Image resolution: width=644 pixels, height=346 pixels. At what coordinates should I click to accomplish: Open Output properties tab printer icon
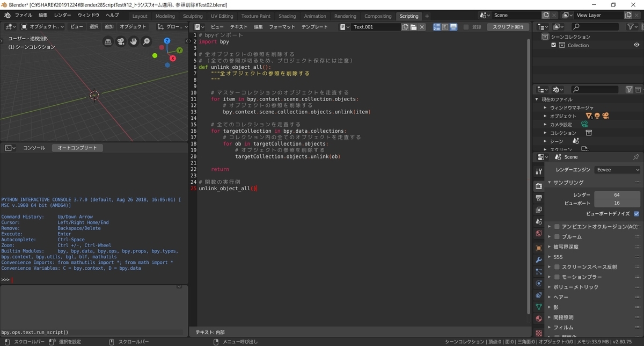[539, 198]
